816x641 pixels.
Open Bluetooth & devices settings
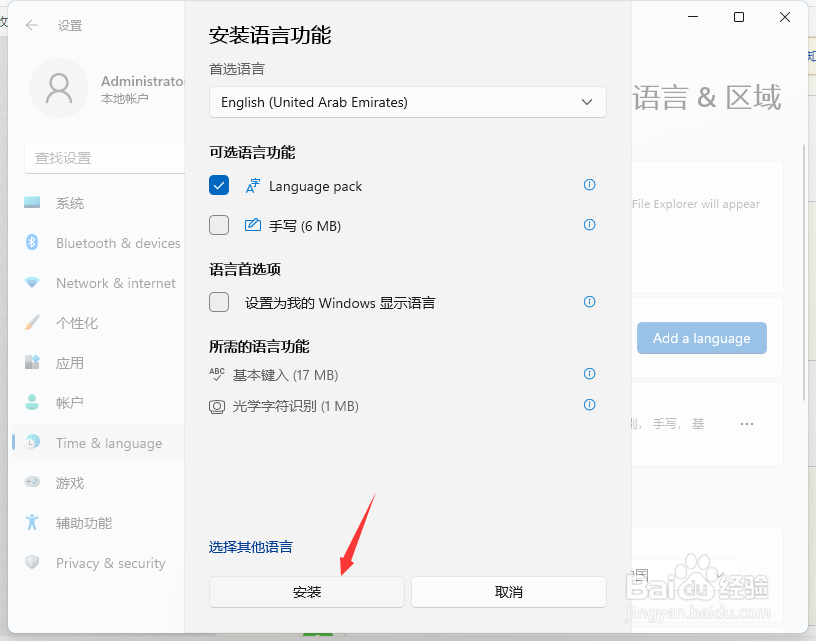pos(99,243)
